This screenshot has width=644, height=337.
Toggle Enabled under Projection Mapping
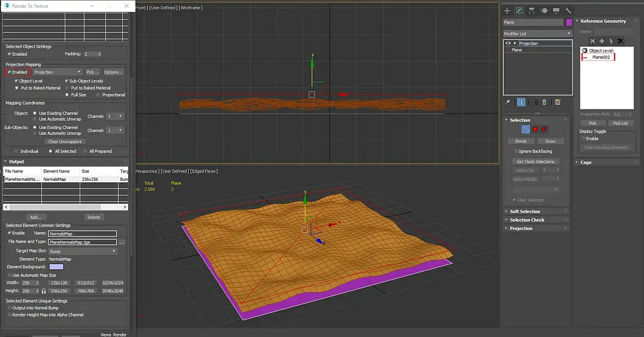tap(9, 72)
